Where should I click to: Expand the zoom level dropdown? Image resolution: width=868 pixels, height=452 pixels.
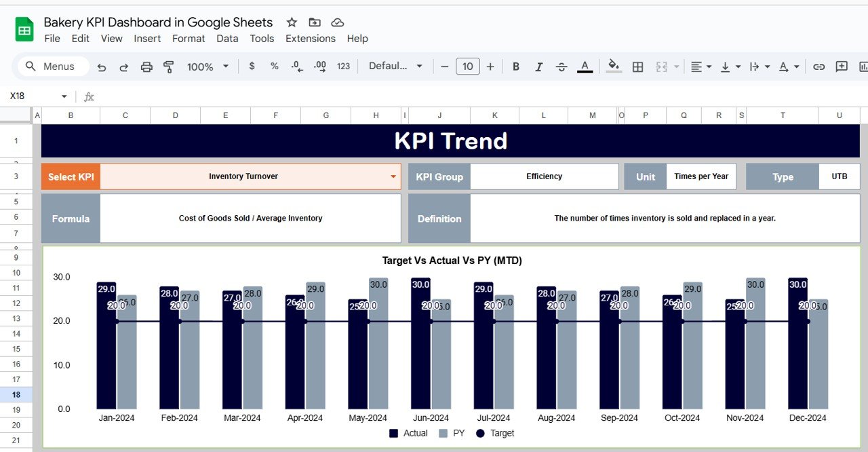click(x=226, y=67)
